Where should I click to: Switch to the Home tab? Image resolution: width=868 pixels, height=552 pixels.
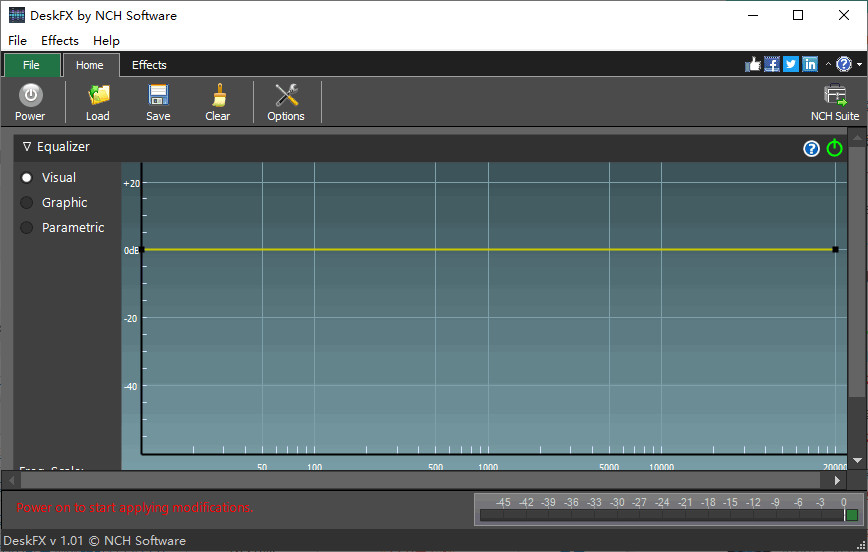coord(90,65)
